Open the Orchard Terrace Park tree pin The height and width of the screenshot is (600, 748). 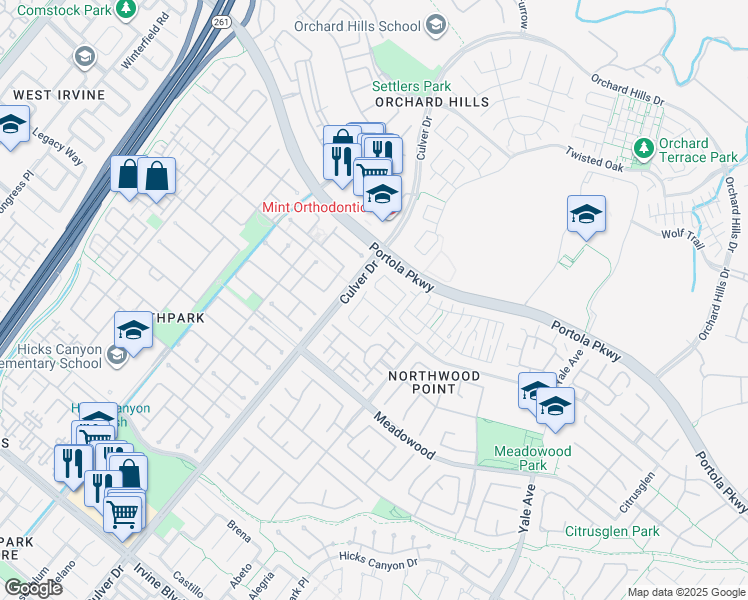644,149
